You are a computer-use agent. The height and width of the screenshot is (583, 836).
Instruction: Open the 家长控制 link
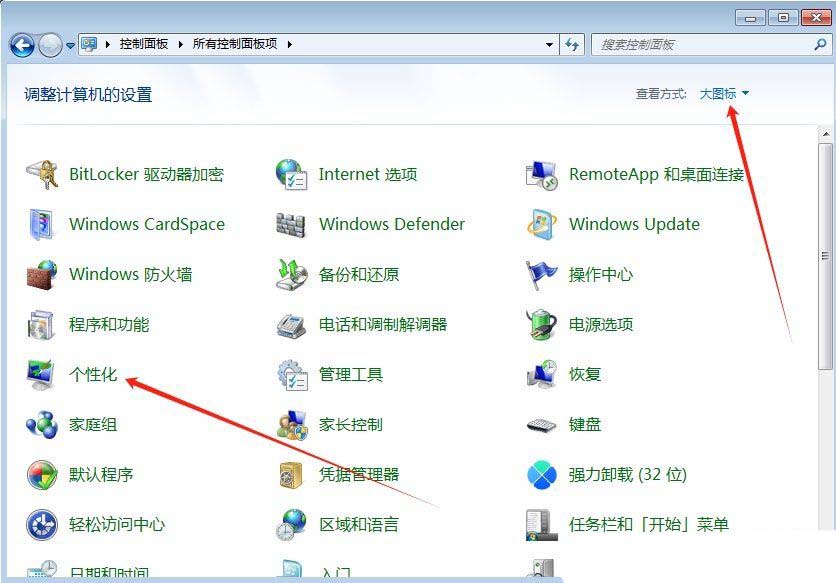[x=351, y=425]
